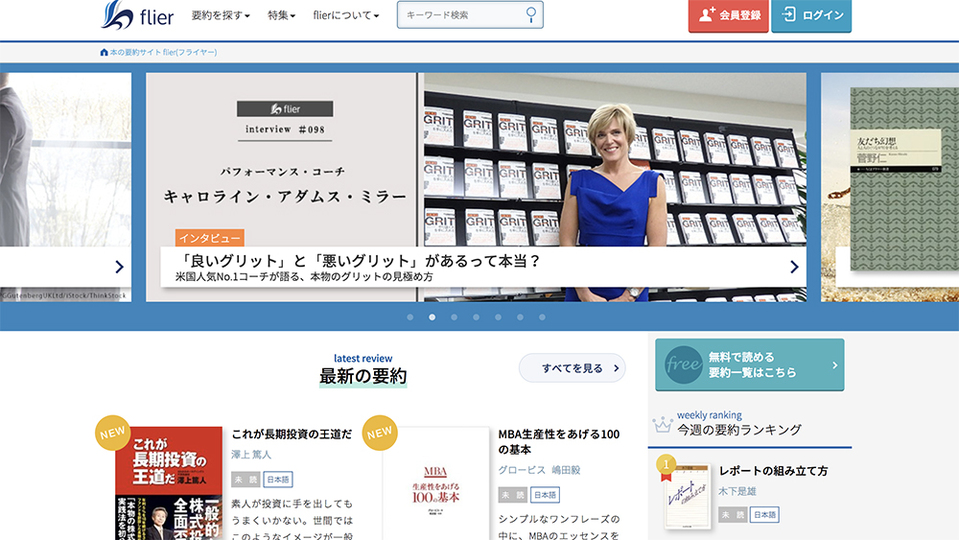Click 未読 badge on これが長期投資の王道だ
Image resolution: width=959 pixels, height=540 pixels.
click(x=246, y=479)
